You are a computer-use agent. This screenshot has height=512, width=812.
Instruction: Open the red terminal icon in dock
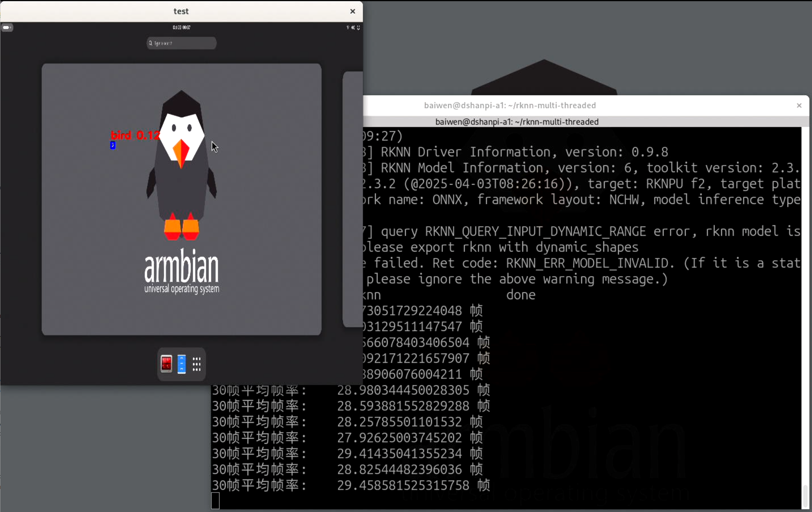(166, 364)
